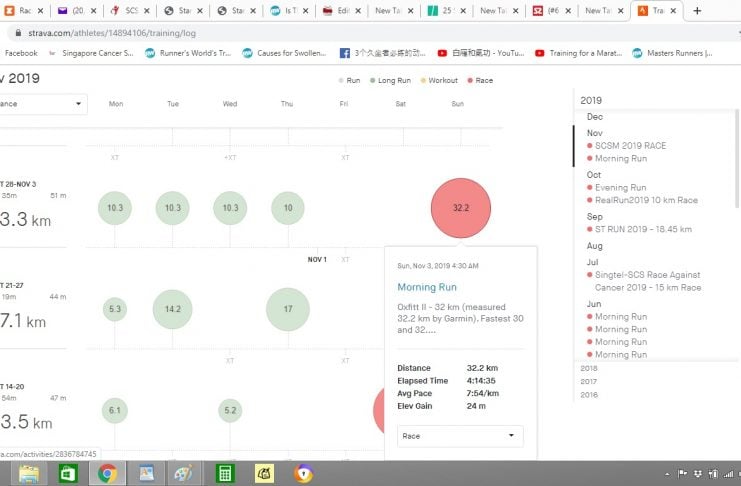Click the 'Elapsed Time' 4:14:35 value
The image size is (741, 486).
click(481, 381)
